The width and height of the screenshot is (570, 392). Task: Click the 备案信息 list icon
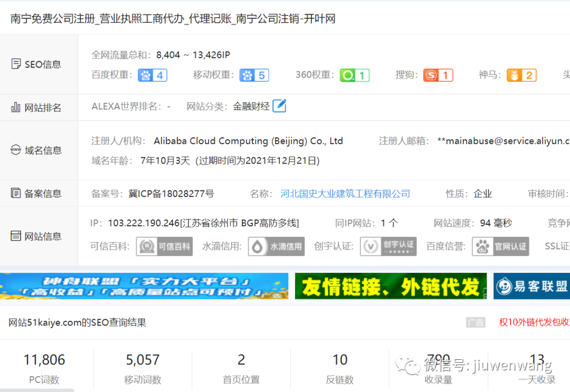pos(16,193)
